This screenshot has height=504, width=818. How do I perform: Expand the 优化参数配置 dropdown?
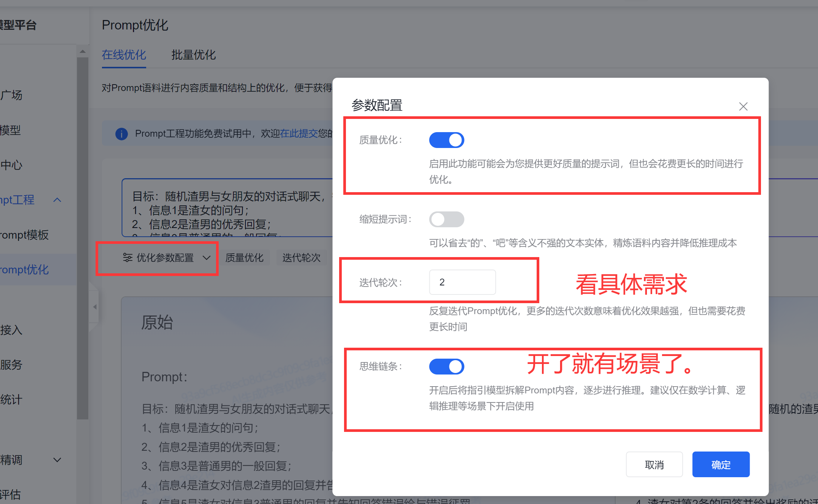206,258
